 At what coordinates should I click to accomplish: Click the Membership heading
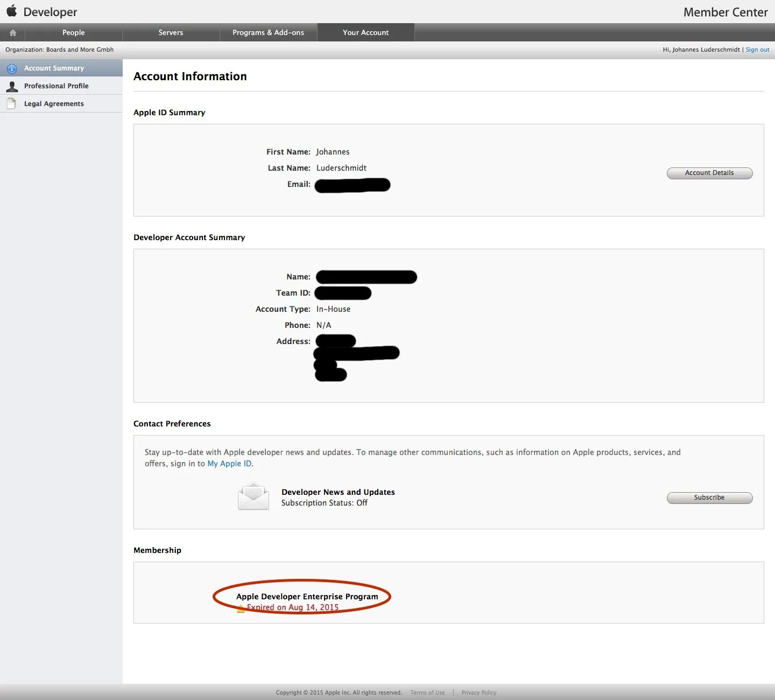(157, 550)
